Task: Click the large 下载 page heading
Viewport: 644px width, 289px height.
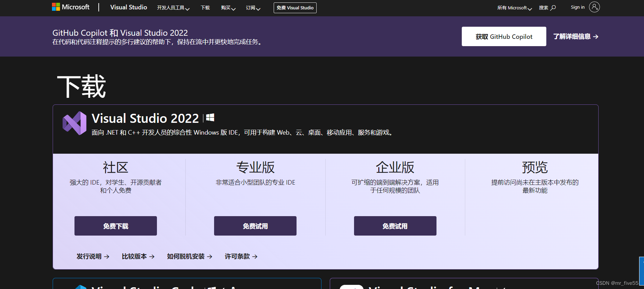Action: click(81, 86)
